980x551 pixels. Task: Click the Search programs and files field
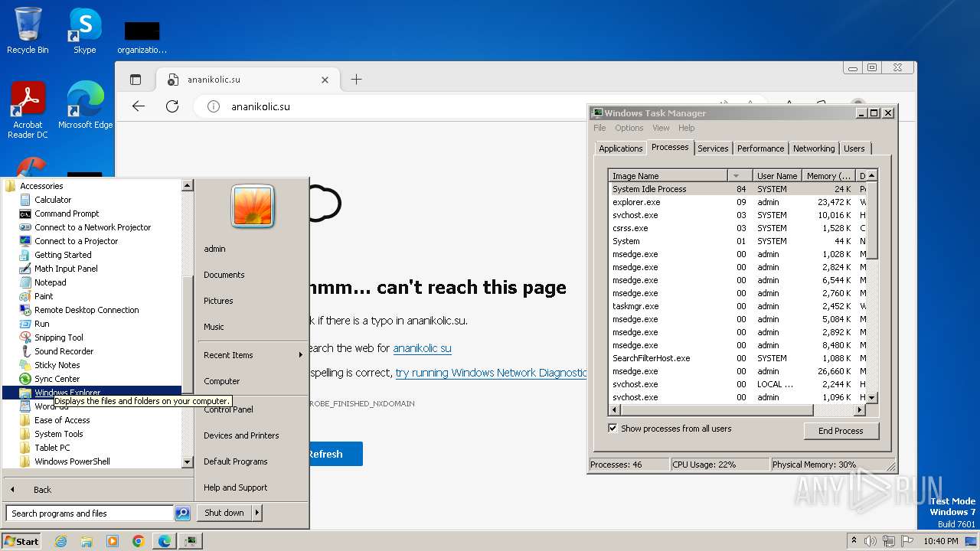coord(90,514)
